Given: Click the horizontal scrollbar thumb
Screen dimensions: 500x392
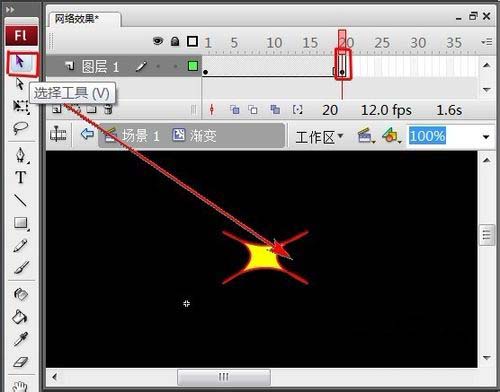Looking at the screenshot, I should pos(224,377).
